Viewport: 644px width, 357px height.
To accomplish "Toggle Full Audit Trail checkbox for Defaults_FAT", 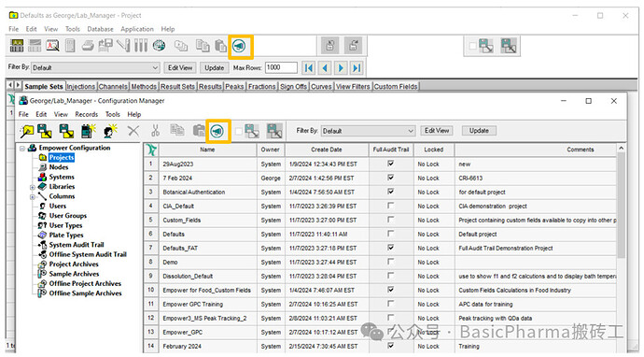I will point(390,248).
